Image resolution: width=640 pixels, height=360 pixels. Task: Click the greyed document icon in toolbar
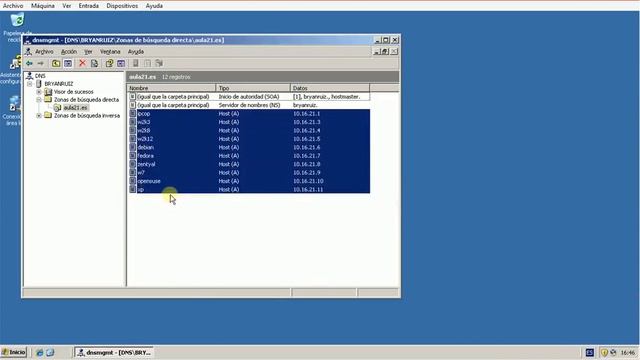point(147,63)
